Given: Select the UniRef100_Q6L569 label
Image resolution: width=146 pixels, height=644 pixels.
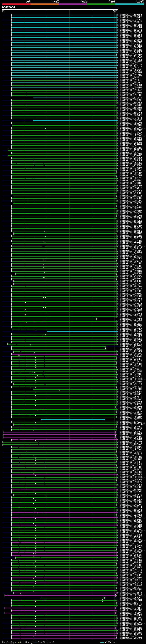Looking at the screenshot, I should point(131,286).
